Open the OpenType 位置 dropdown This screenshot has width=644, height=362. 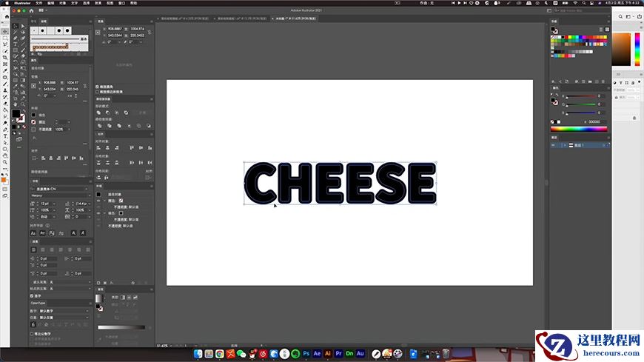tap(87, 317)
